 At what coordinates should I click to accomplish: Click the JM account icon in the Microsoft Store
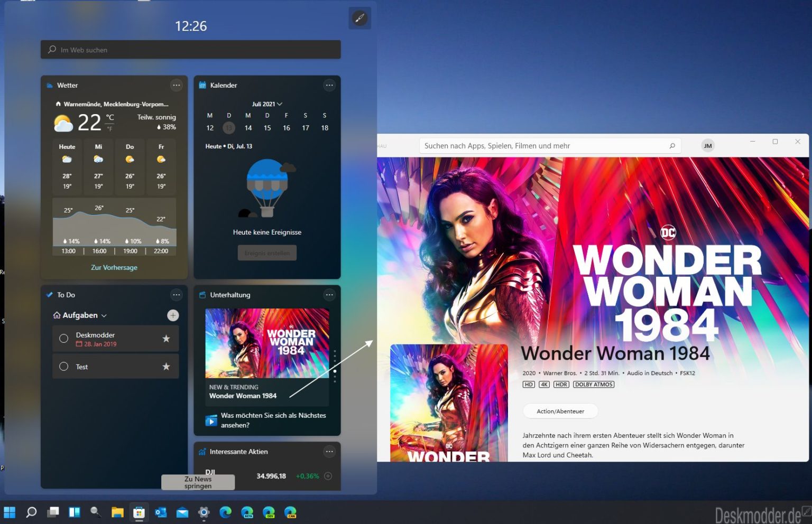point(707,145)
